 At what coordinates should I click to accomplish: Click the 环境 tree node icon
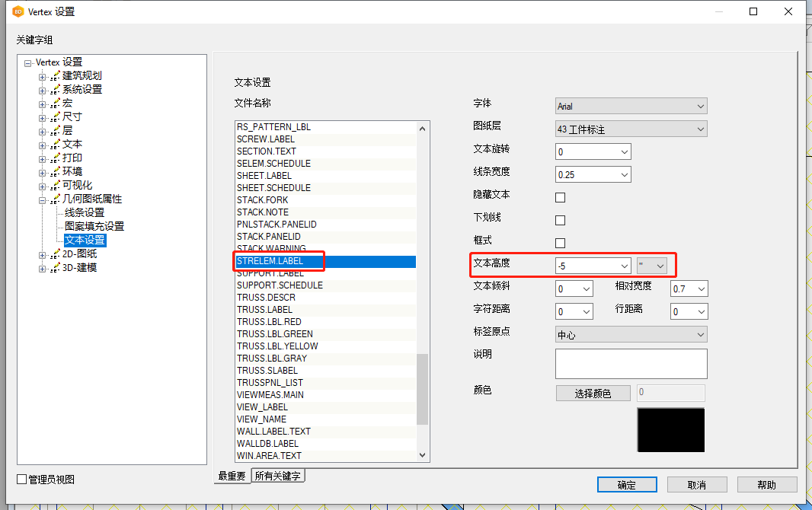[x=55, y=172]
